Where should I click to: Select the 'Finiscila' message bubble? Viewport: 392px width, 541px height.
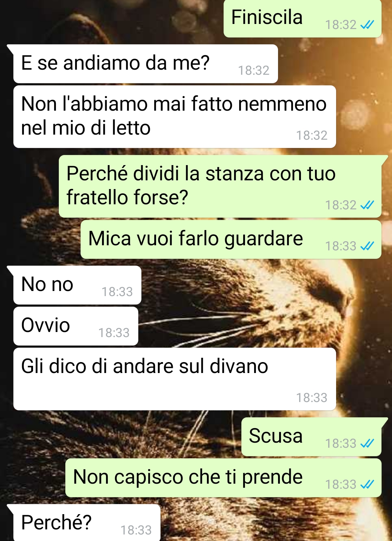302,19
